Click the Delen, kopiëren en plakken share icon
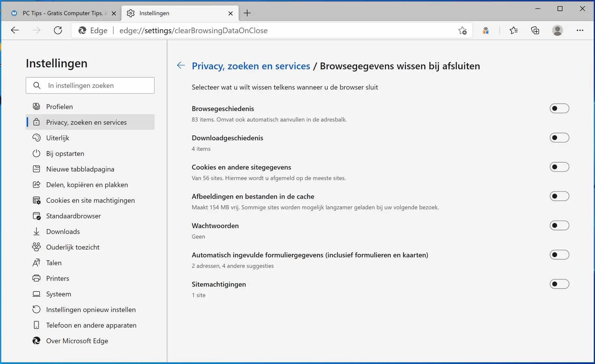 pos(36,184)
